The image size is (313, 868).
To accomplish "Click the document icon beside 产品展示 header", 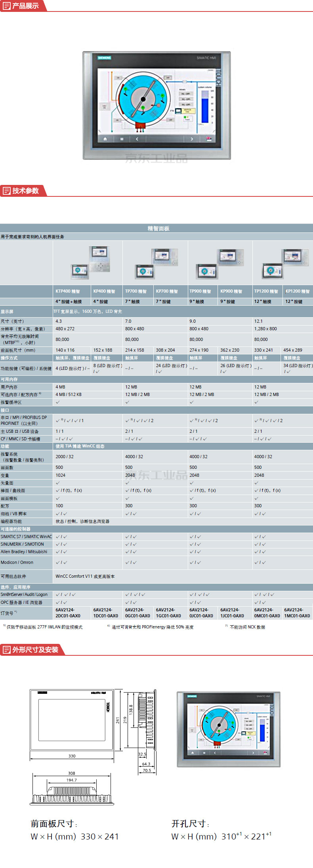I will 6,6.
